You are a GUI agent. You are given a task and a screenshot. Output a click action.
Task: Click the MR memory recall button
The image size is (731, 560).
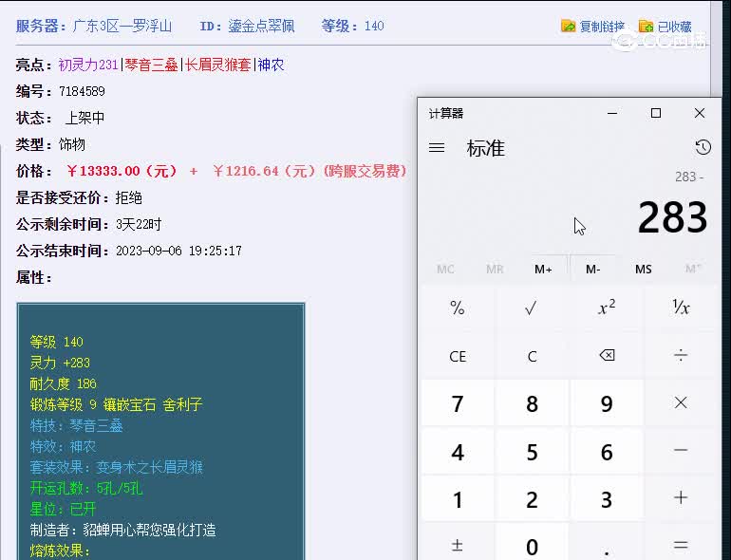[x=495, y=269]
